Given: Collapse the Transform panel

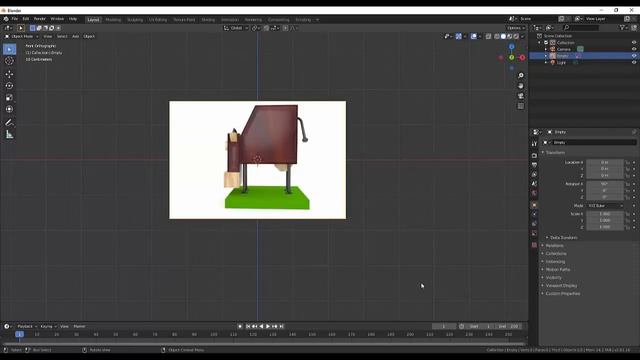Looking at the screenshot, I should (555, 152).
